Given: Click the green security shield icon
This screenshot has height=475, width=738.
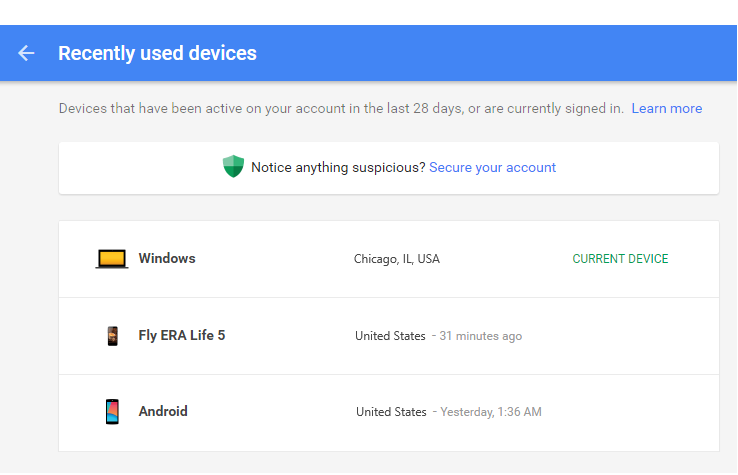Looking at the screenshot, I should 233,167.
